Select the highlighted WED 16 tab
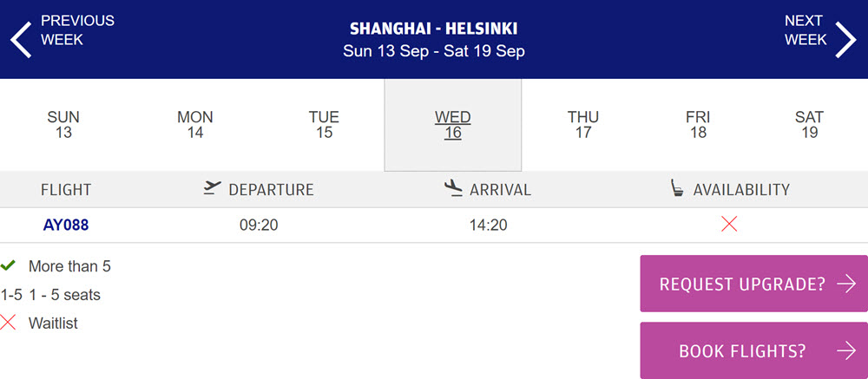This screenshot has height=379, width=868. point(453,125)
